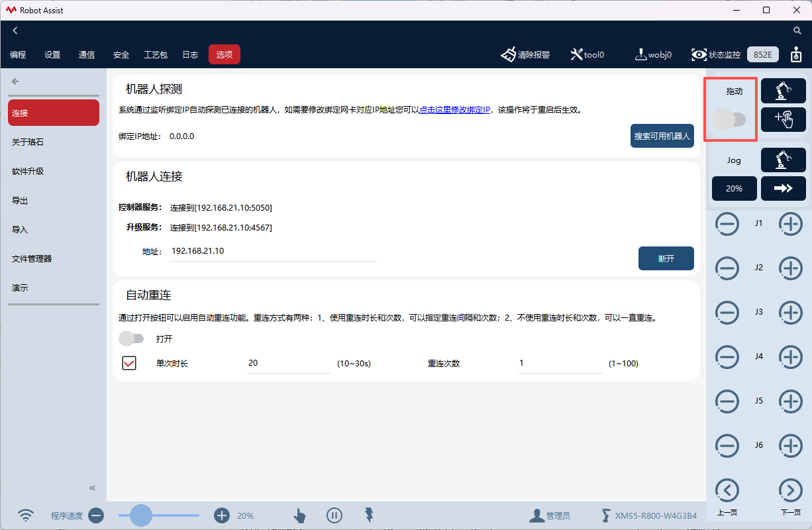Click the J3 minus jog button
812x530 pixels.
click(x=727, y=312)
